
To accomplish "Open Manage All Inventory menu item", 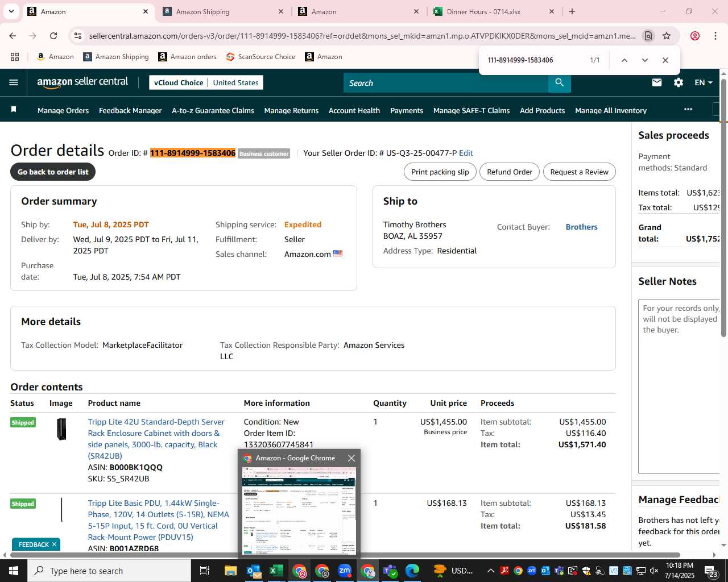I will pos(611,111).
